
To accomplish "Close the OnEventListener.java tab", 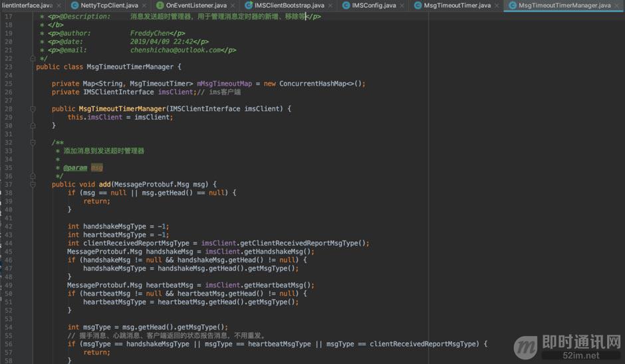I will [233, 5].
